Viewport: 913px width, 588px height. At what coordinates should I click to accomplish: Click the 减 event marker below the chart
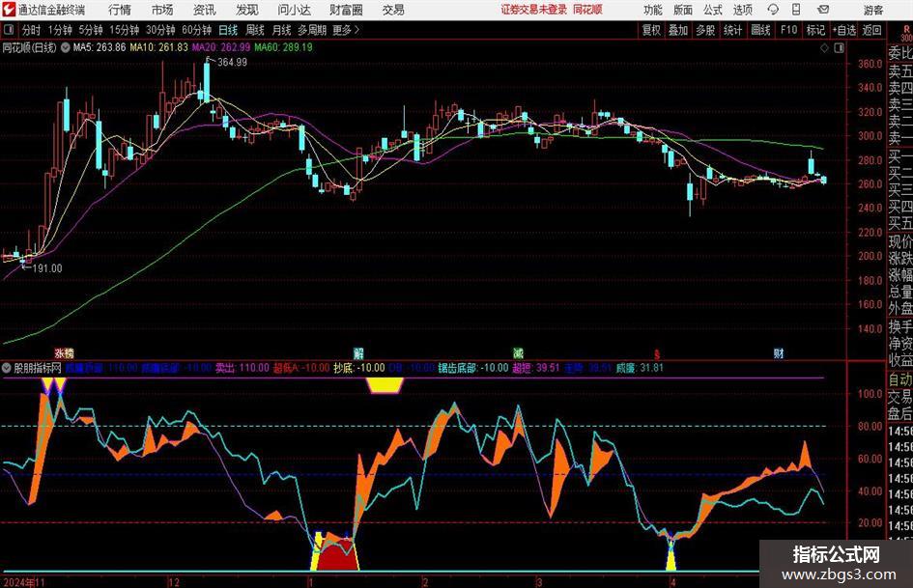(x=518, y=352)
